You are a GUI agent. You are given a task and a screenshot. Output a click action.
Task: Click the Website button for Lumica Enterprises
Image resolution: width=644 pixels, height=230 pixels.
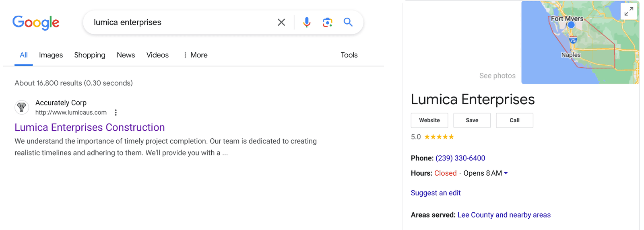coord(429,120)
